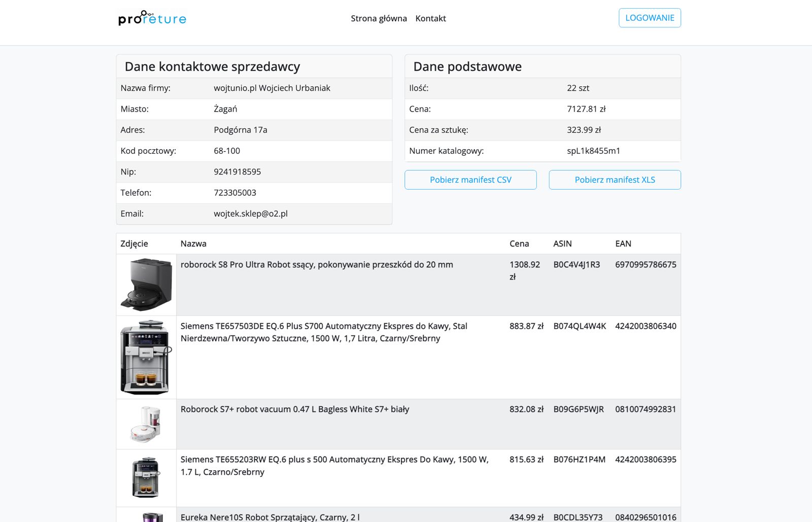Click the Telefon label
Screen dimensions: 812x522
[136, 193]
